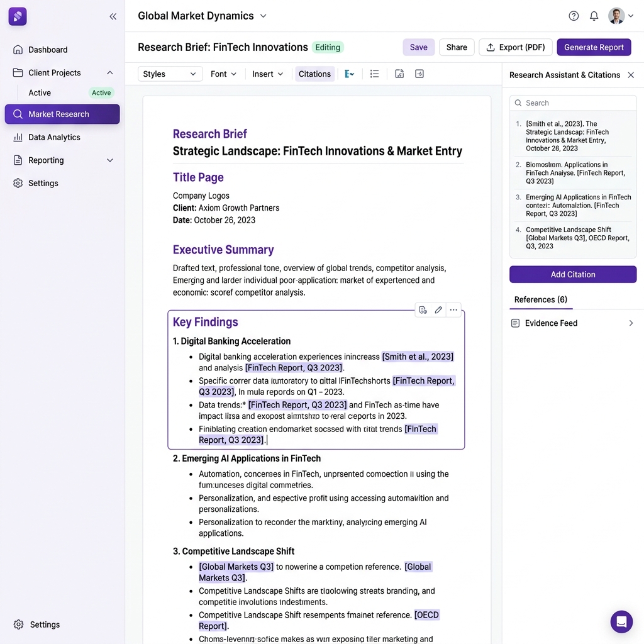
Task: Select the Competitive Landscape Shift OECD citation
Action: 573,238
